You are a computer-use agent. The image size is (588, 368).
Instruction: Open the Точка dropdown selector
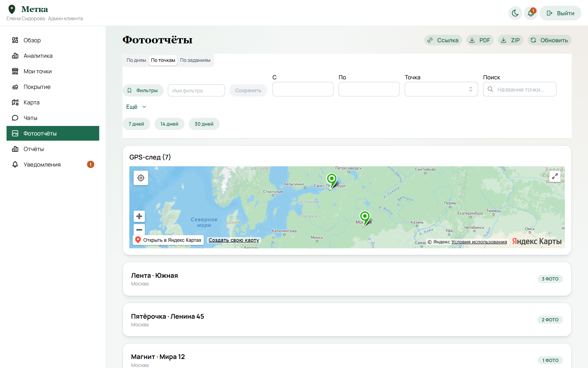tap(441, 89)
